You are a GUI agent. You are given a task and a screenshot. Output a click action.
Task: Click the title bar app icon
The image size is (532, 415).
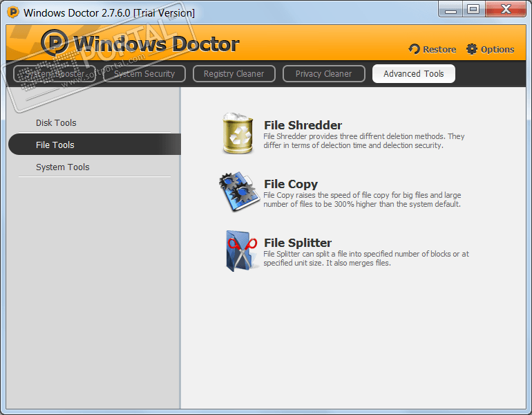(x=13, y=12)
